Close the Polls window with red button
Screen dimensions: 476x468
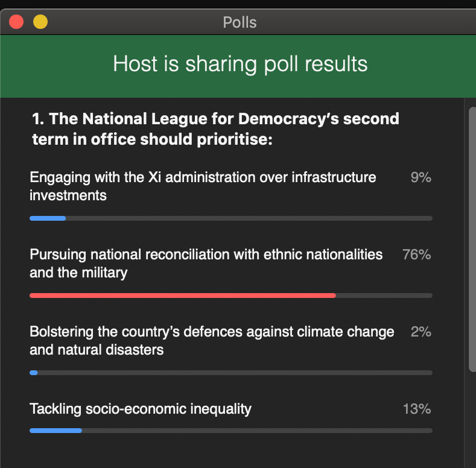pyautogui.click(x=16, y=22)
